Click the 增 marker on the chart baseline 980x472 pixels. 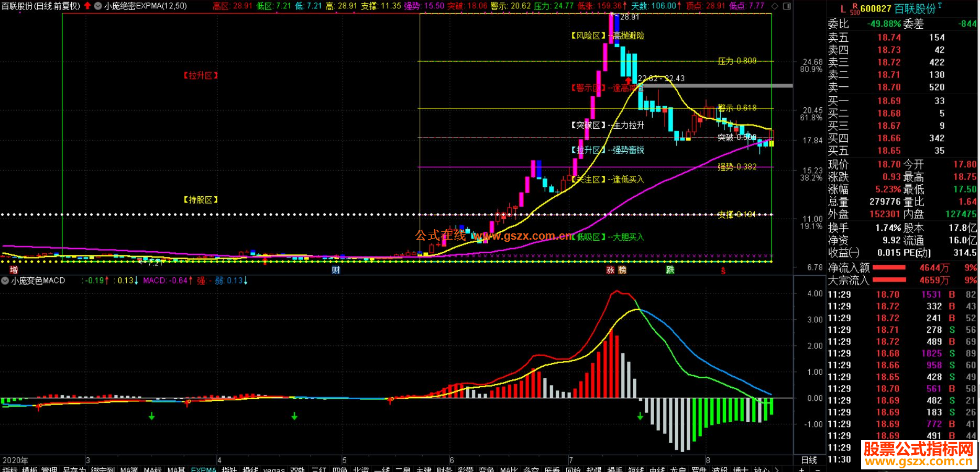click(14, 270)
